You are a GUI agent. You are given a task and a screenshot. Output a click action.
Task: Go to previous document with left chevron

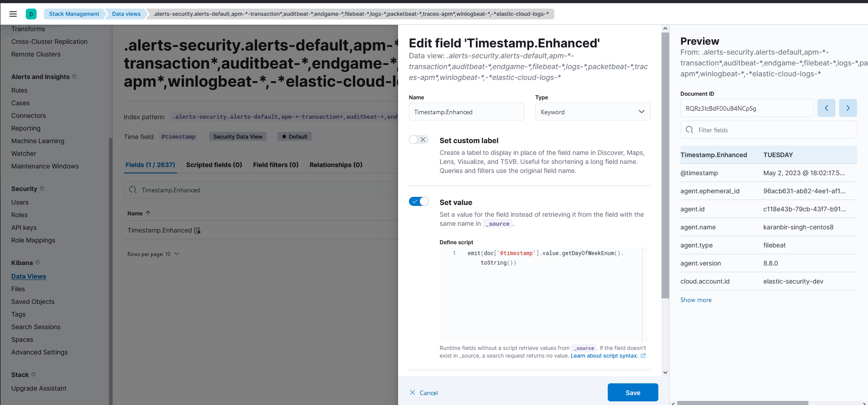(826, 108)
